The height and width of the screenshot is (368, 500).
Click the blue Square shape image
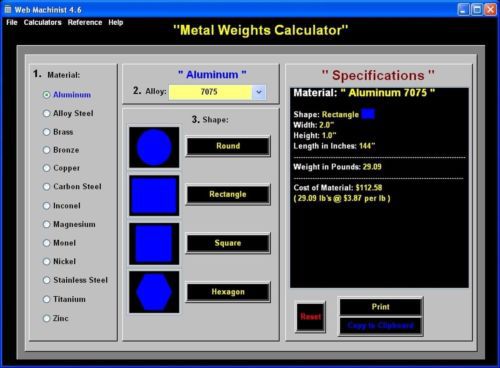coord(154,244)
